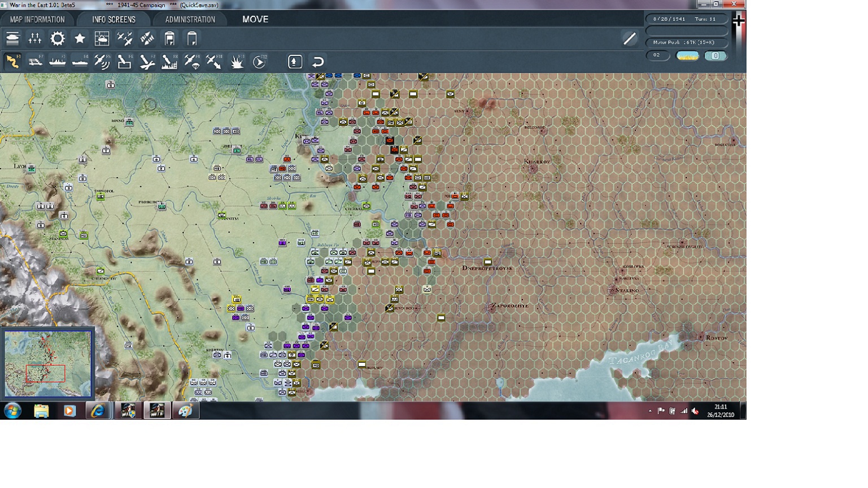This screenshot has width=868, height=488.
Task: Switch to the Info Screens tab
Action: tap(114, 19)
